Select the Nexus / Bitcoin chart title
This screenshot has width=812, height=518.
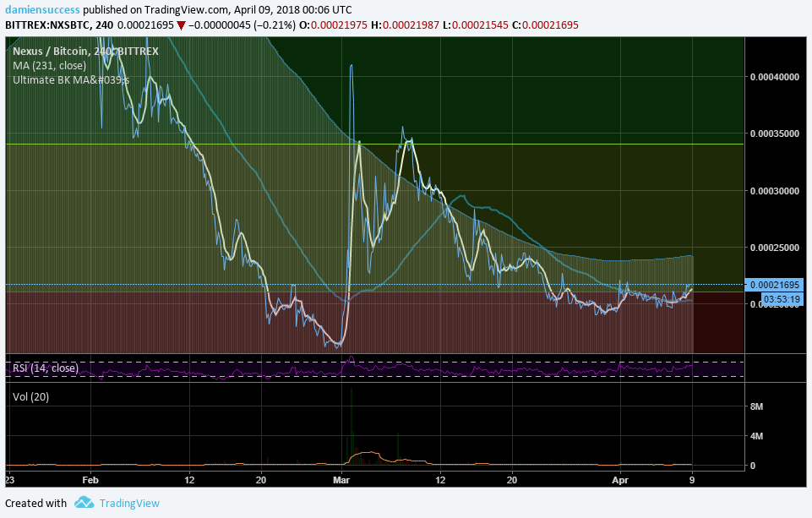[85, 51]
